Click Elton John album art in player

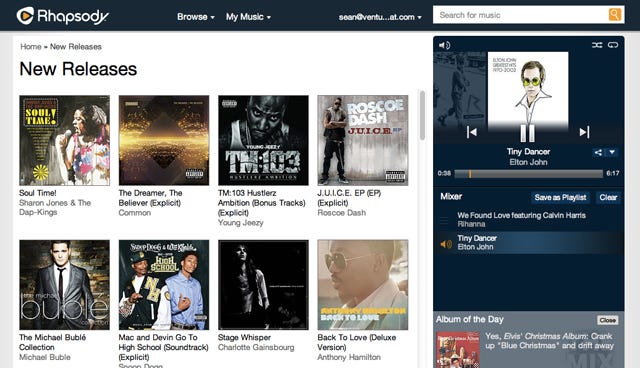pos(528,90)
